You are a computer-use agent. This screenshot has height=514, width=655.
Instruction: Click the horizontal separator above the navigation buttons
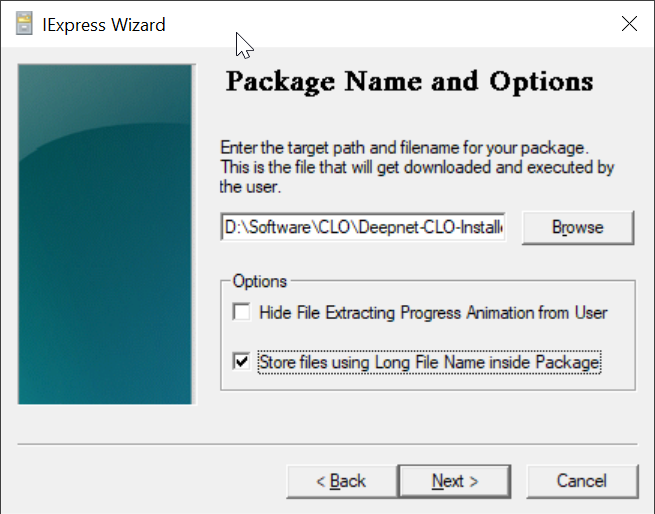327,442
